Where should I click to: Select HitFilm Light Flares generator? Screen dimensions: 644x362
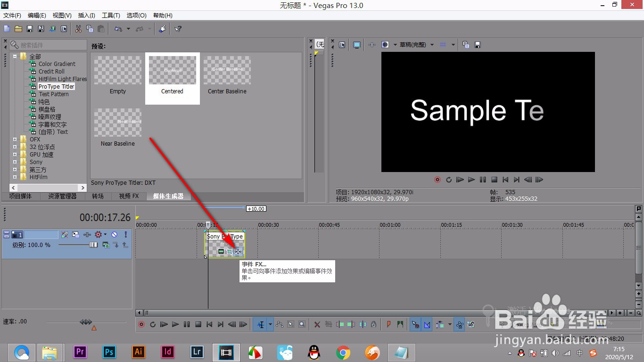63,79
